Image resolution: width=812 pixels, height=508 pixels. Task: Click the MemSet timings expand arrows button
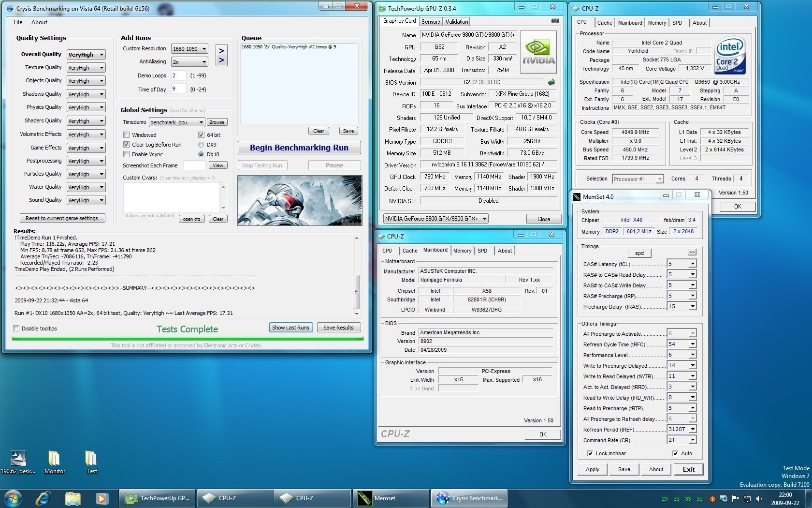[x=692, y=253]
